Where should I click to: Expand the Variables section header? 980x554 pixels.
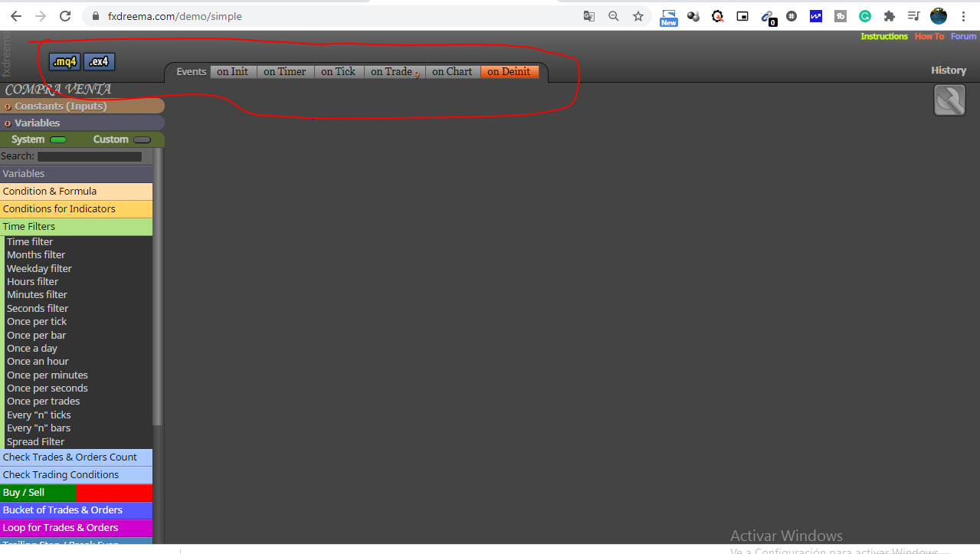coord(82,123)
